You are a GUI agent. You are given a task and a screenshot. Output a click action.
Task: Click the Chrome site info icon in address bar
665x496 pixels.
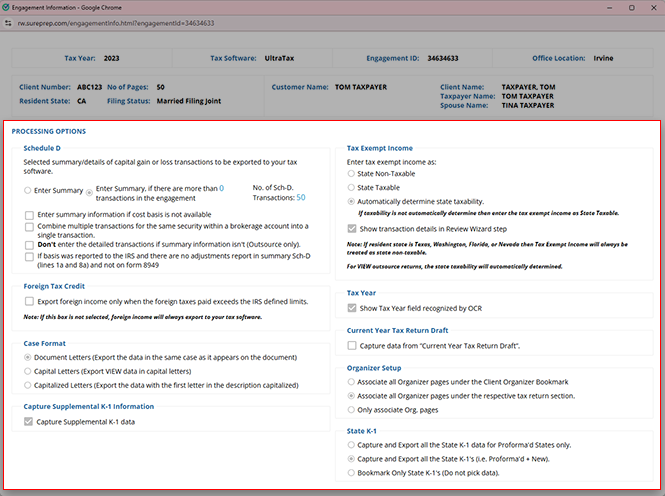(x=8, y=23)
